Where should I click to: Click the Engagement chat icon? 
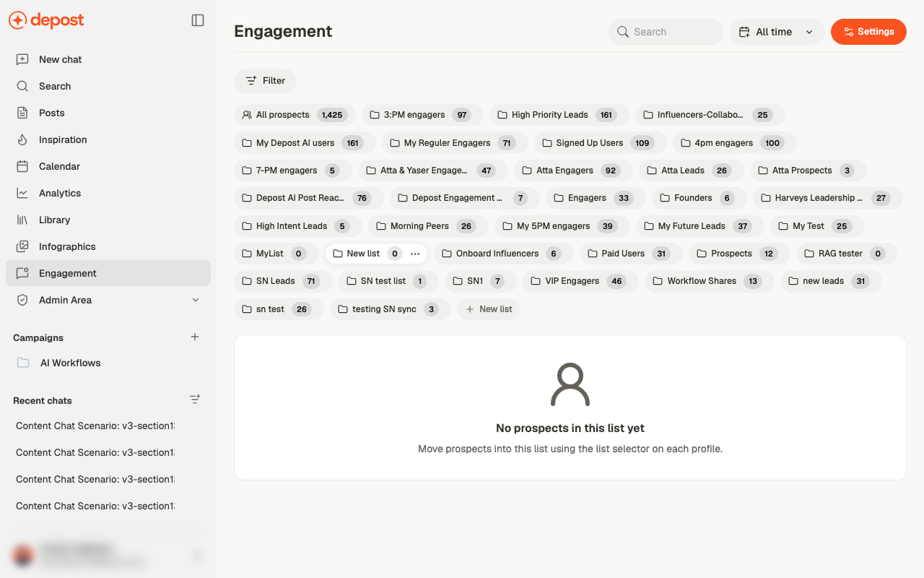22,273
